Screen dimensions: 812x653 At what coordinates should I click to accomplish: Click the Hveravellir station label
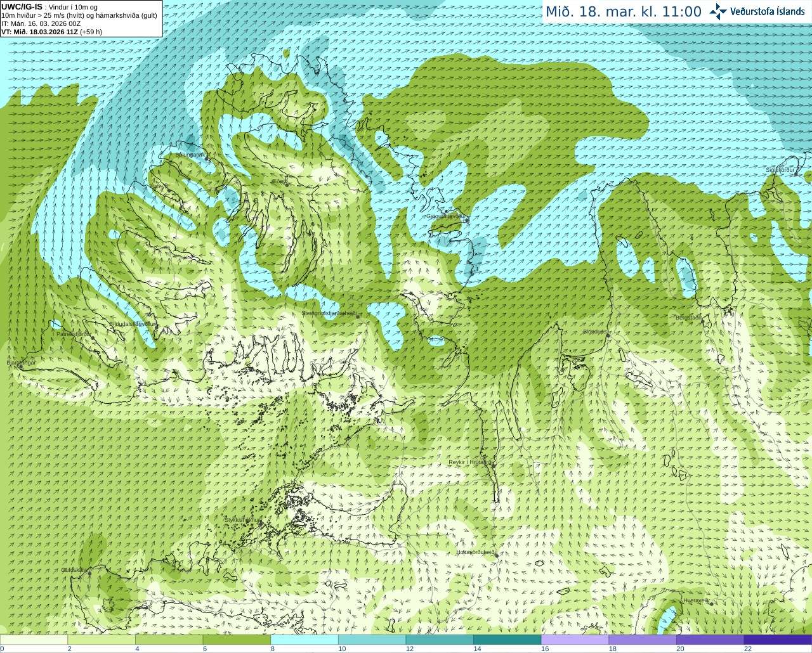696,600
